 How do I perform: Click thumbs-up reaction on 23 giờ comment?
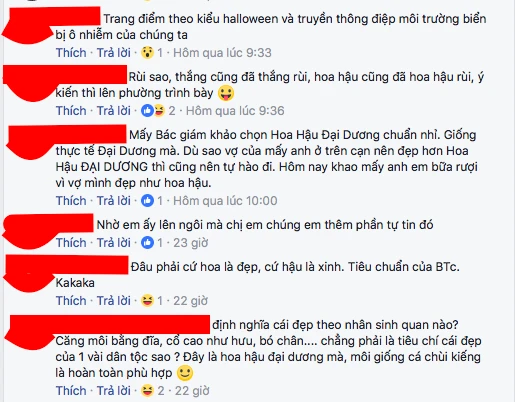click(x=147, y=243)
